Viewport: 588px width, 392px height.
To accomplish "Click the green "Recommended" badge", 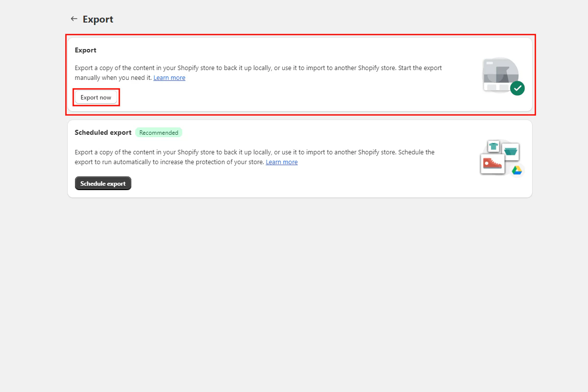I will click(159, 132).
